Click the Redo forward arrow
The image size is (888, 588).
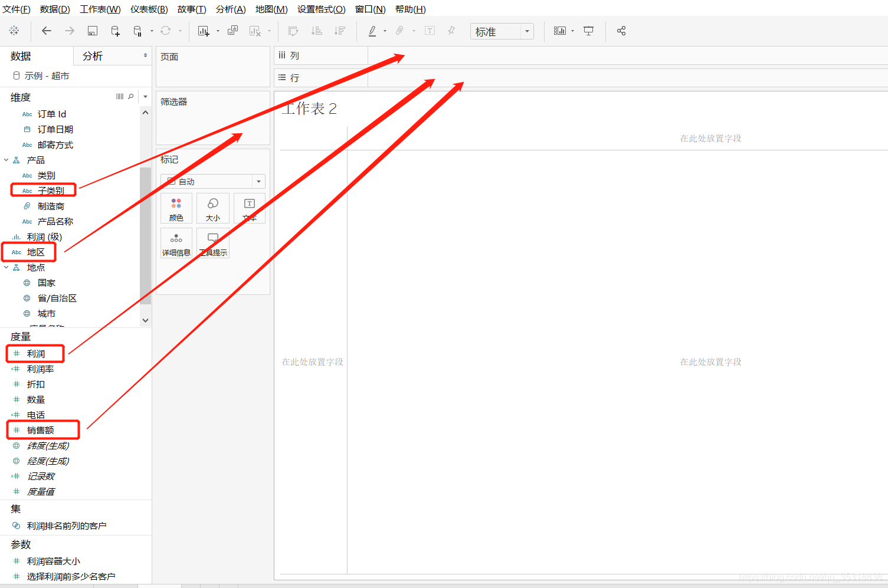70,31
